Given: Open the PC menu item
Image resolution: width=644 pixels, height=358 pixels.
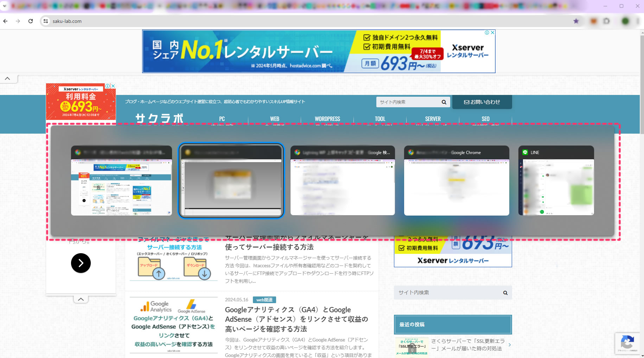Looking at the screenshot, I should tap(222, 119).
